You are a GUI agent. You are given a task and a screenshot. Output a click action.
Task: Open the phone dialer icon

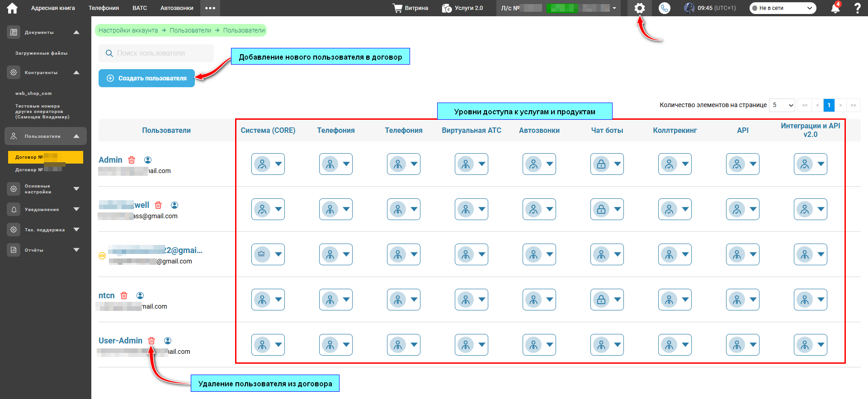tap(665, 8)
